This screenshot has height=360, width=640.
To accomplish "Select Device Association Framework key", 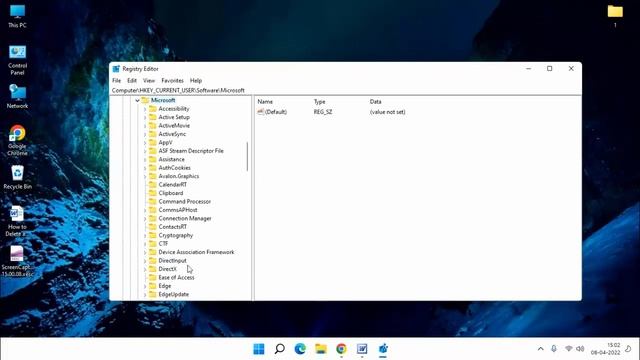I will [196, 252].
